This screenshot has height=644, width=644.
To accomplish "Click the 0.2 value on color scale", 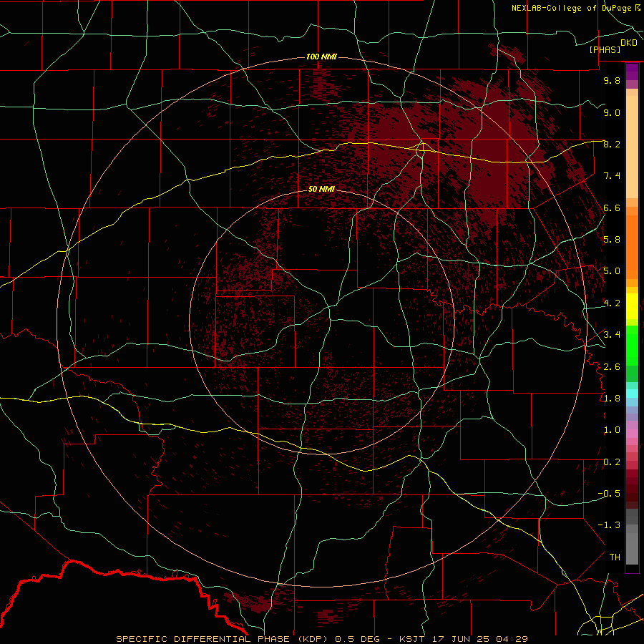I will tap(612, 462).
